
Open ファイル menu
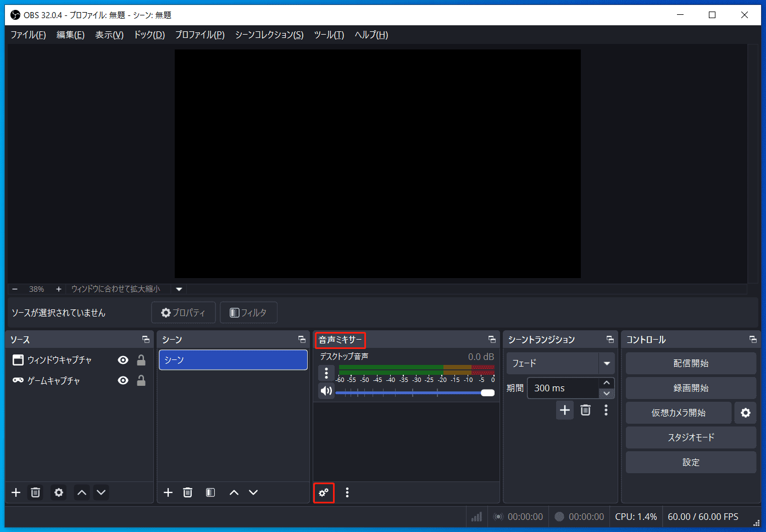pyautogui.click(x=28, y=35)
